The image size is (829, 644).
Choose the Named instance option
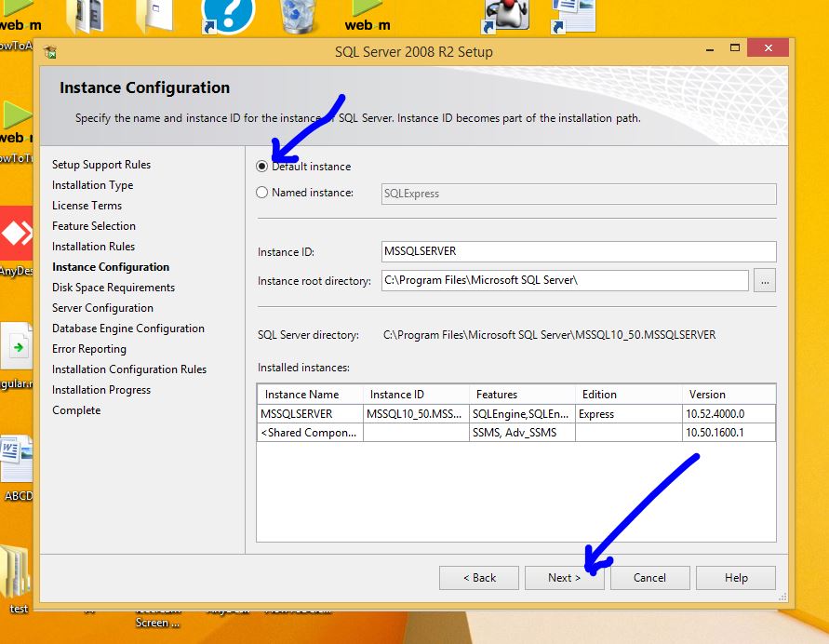[263, 193]
